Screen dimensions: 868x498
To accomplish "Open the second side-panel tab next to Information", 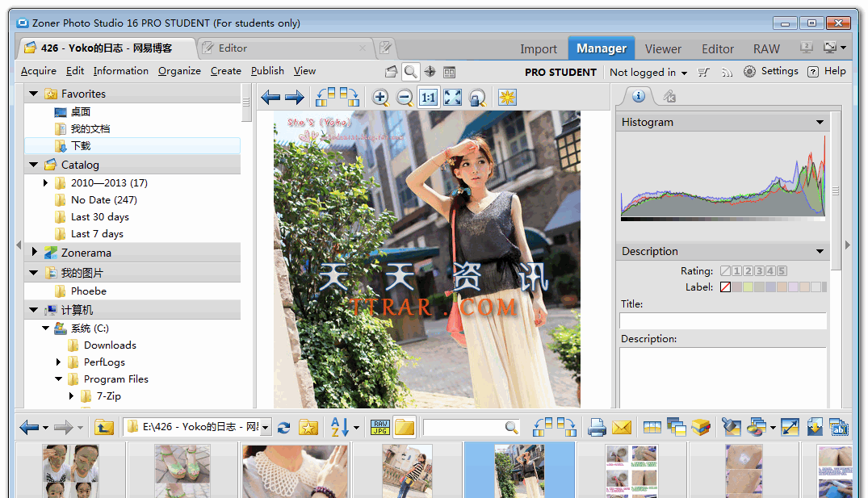I will tap(669, 97).
